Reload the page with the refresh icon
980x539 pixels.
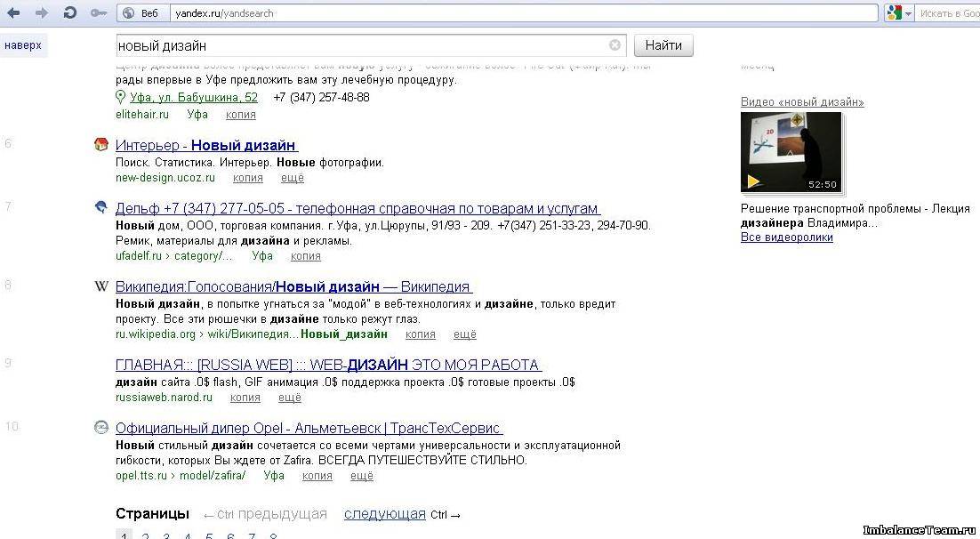point(68,13)
